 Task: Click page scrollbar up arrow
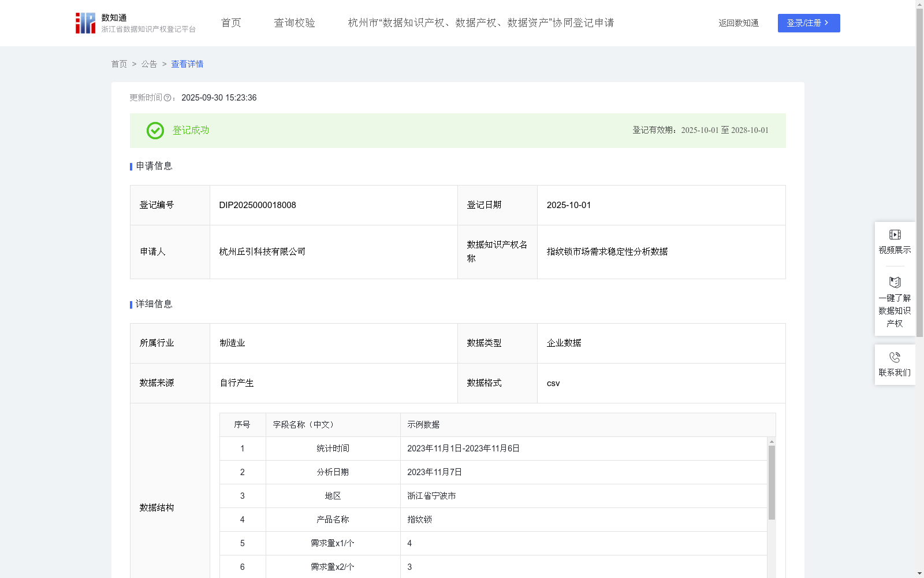[x=919, y=4]
